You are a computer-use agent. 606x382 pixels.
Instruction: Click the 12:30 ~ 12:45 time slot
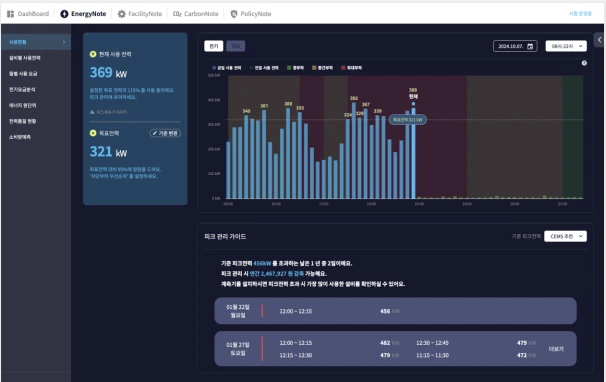click(x=432, y=343)
